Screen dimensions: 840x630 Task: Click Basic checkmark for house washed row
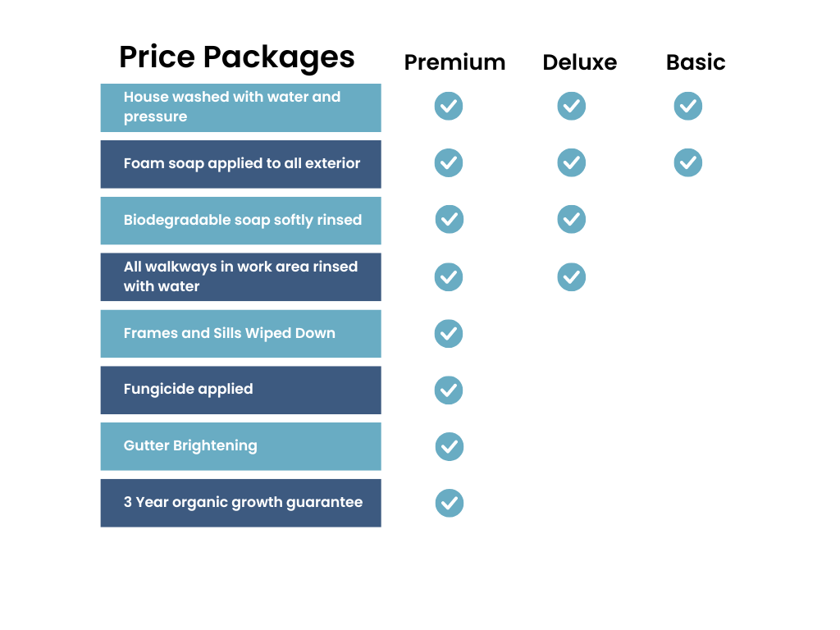(x=688, y=106)
